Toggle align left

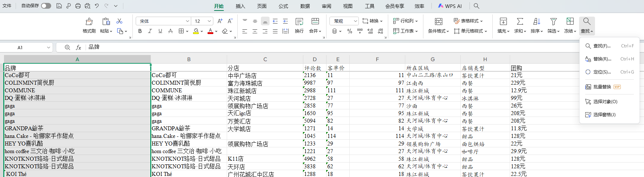tap(245, 31)
